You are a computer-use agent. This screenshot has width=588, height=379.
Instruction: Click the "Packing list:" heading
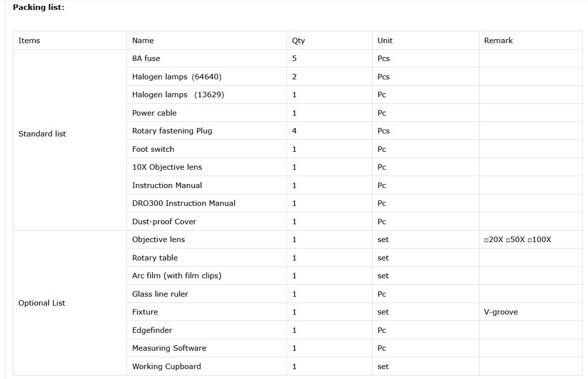click(39, 7)
